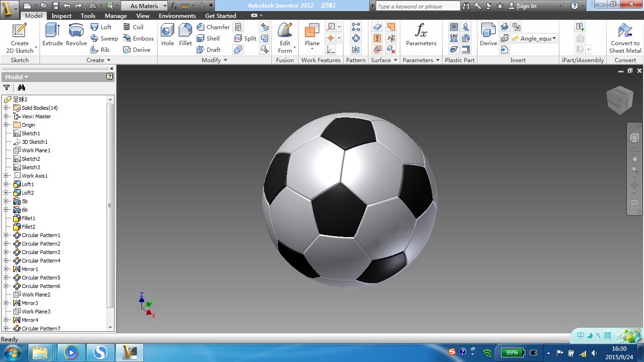Click the Sign In button

click(527, 6)
